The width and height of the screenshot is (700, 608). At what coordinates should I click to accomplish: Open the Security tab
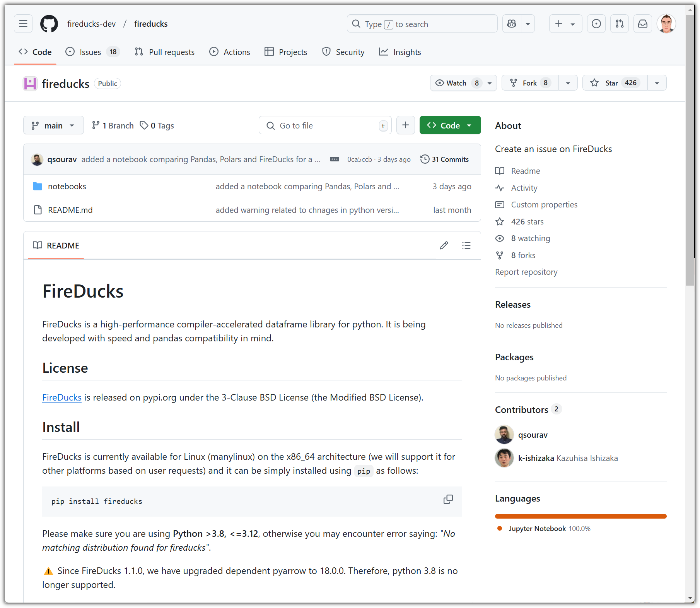[x=343, y=52]
